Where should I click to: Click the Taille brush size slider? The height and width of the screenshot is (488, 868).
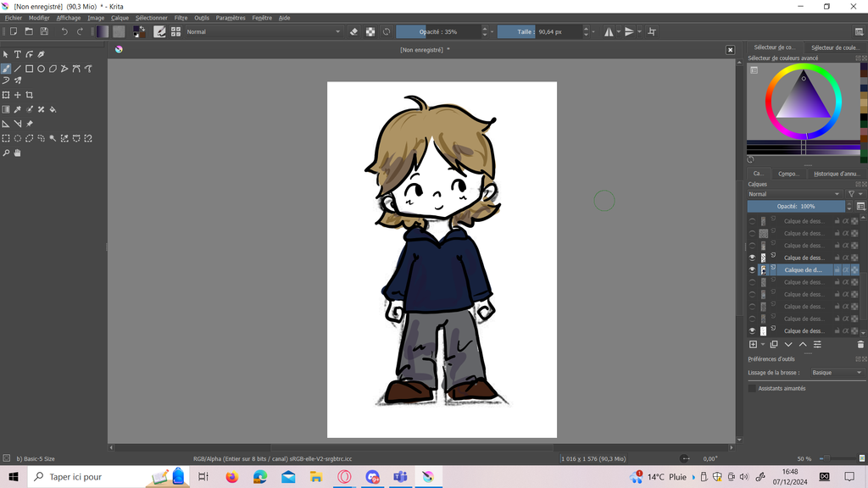pos(539,31)
